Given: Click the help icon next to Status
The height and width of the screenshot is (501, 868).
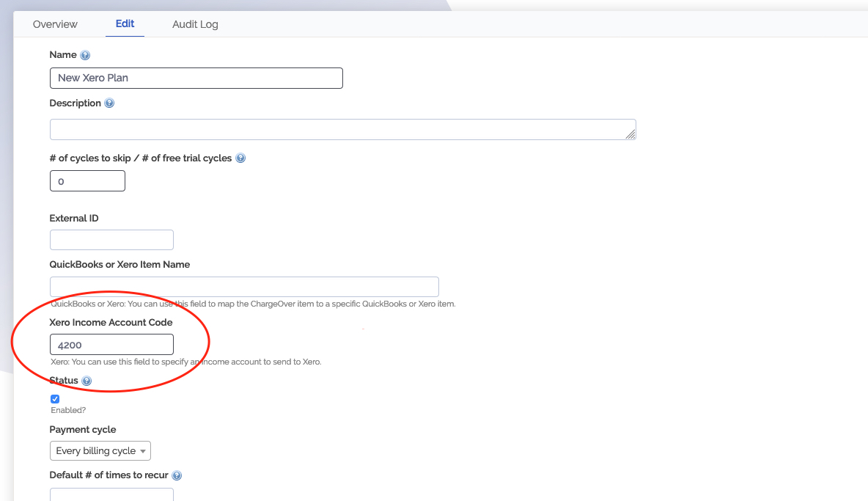Looking at the screenshot, I should (x=87, y=380).
